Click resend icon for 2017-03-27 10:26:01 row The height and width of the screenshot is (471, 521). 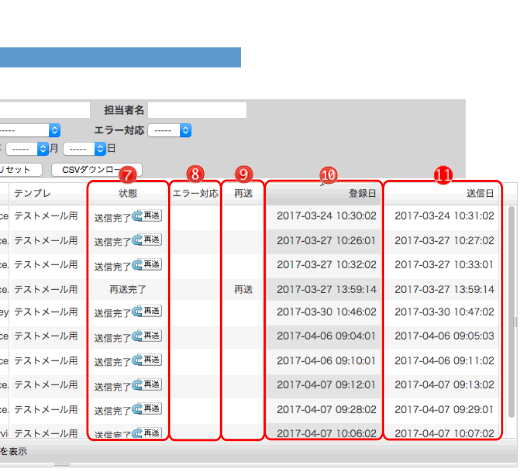point(147,240)
